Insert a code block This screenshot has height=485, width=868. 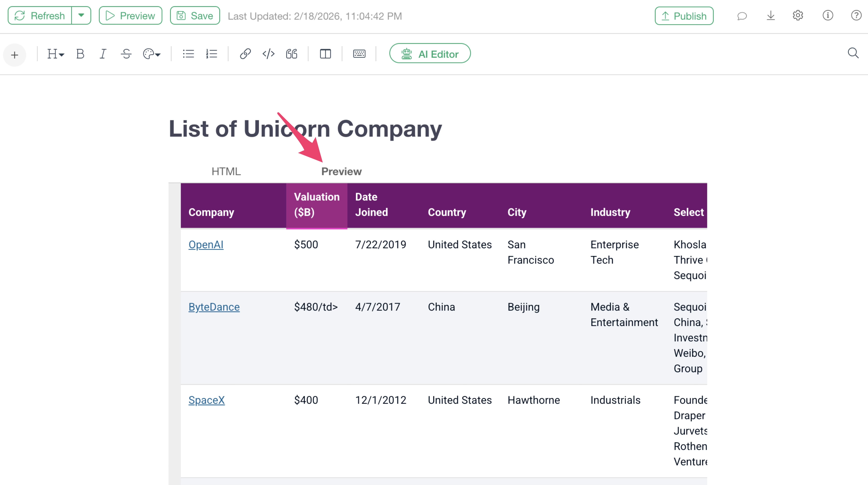[x=268, y=54]
